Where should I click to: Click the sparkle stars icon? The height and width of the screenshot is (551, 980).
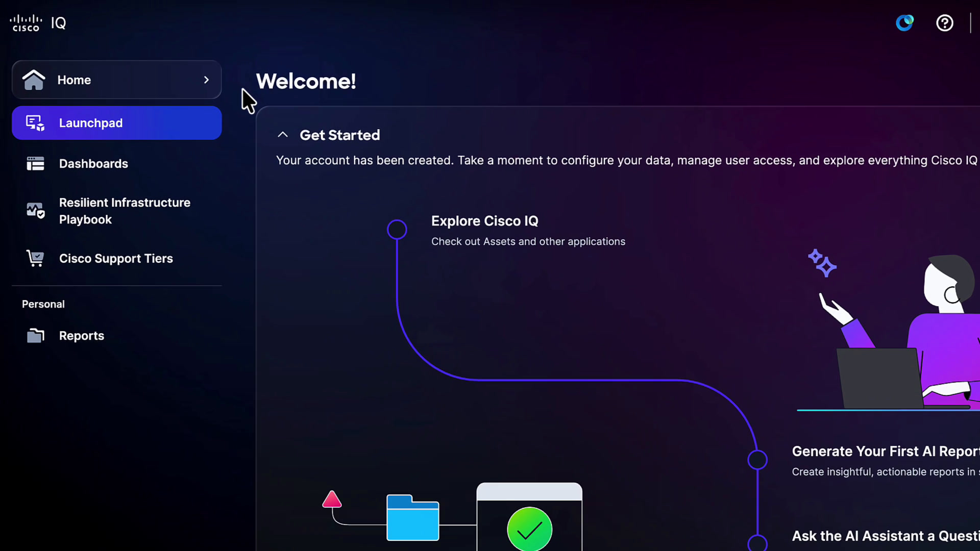pyautogui.click(x=822, y=263)
